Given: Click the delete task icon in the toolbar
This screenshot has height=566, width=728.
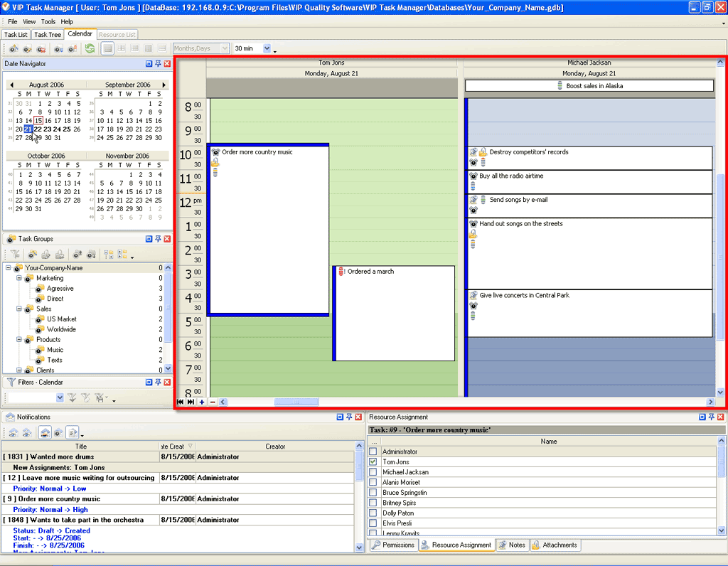Looking at the screenshot, I should [41, 48].
